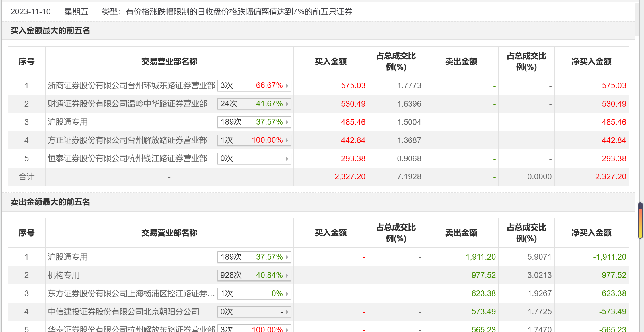Click 卖出金额 column header in sell table
This screenshot has height=332, width=644.
pyautogui.click(x=461, y=233)
